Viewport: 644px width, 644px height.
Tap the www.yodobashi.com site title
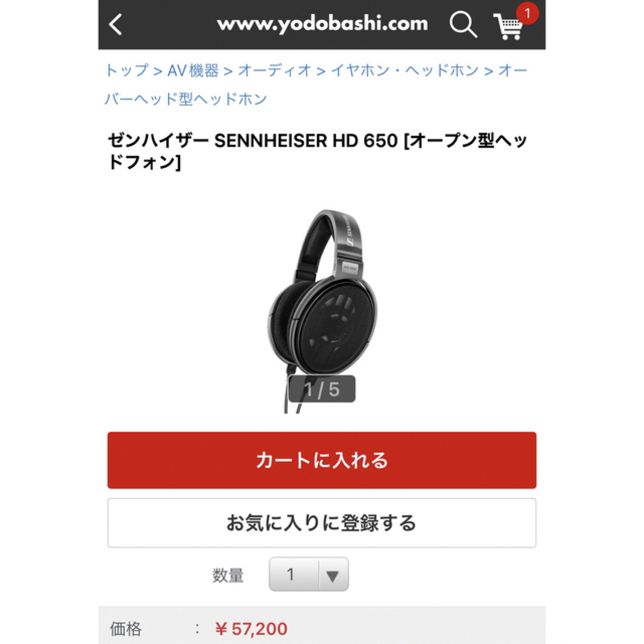[x=323, y=24]
